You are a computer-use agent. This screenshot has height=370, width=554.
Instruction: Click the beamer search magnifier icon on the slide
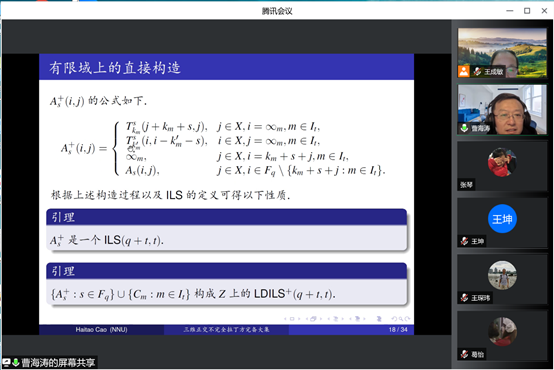[401, 319]
